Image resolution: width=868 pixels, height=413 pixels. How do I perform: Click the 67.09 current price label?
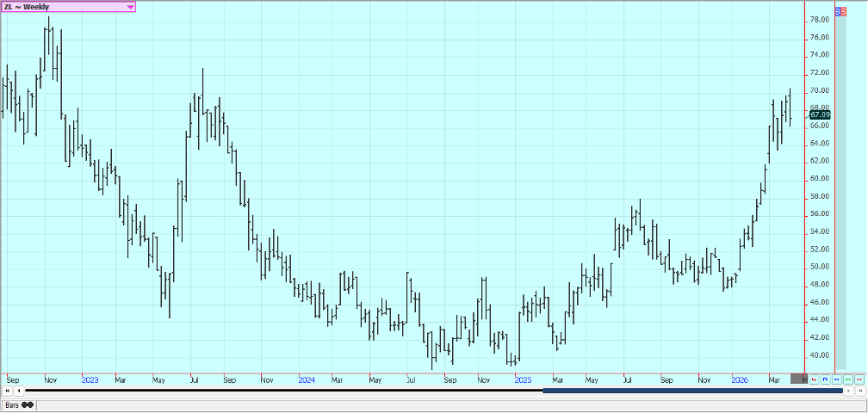[x=820, y=114]
